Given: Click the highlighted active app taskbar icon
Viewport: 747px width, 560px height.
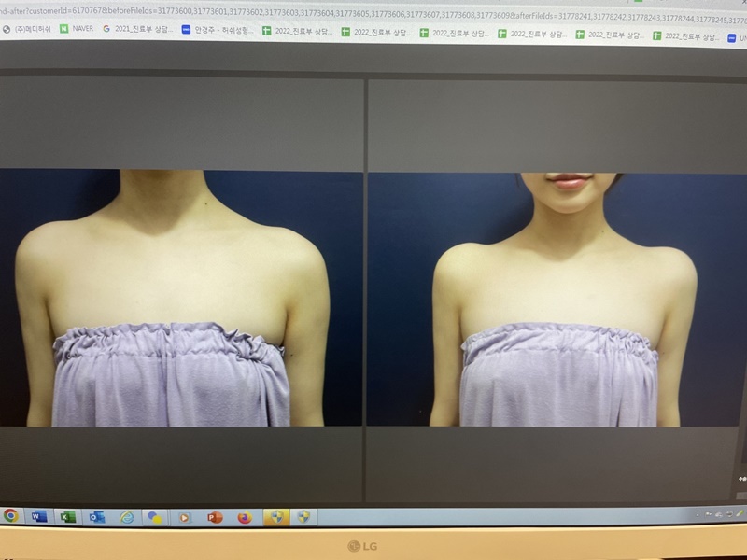Looking at the screenshot, I should 276,516.
